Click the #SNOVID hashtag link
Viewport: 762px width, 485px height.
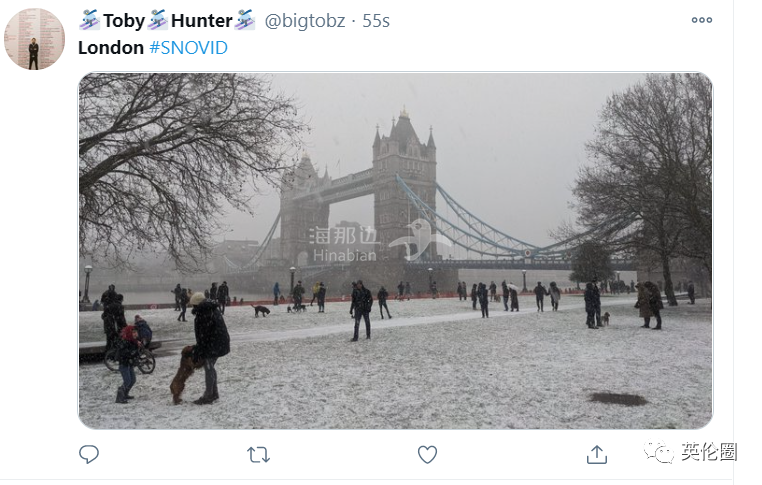point(189,48)
